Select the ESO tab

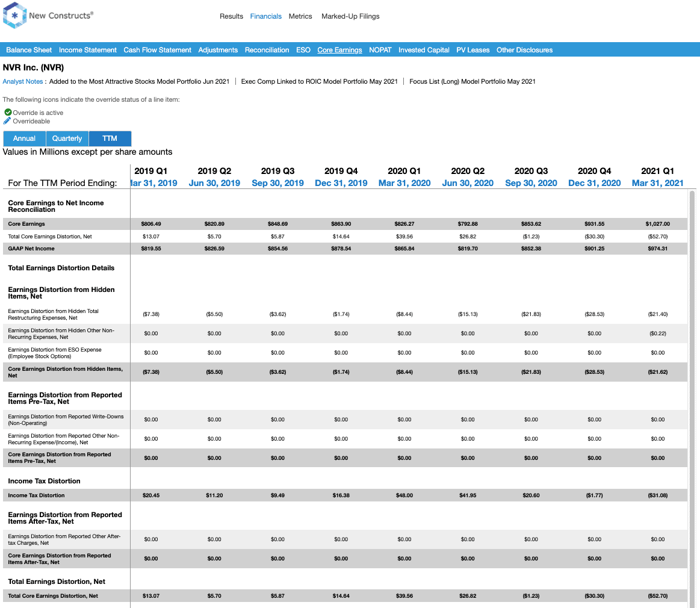(x=303, y=50)
